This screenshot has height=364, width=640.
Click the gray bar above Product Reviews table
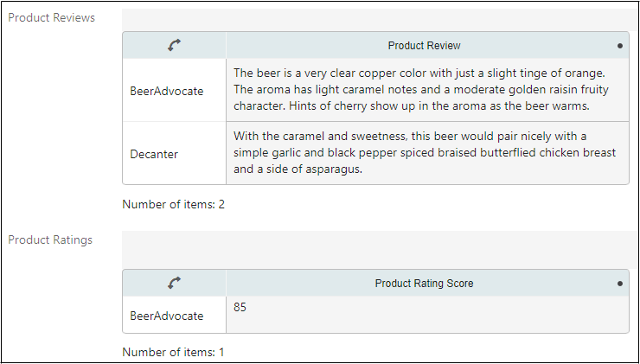tap(379, 20)
